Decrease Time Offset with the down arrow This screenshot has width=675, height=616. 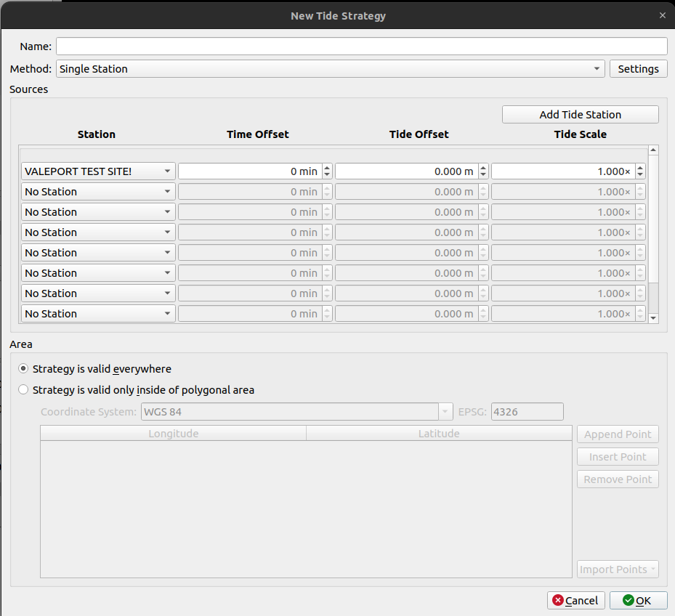pos(327,175)
